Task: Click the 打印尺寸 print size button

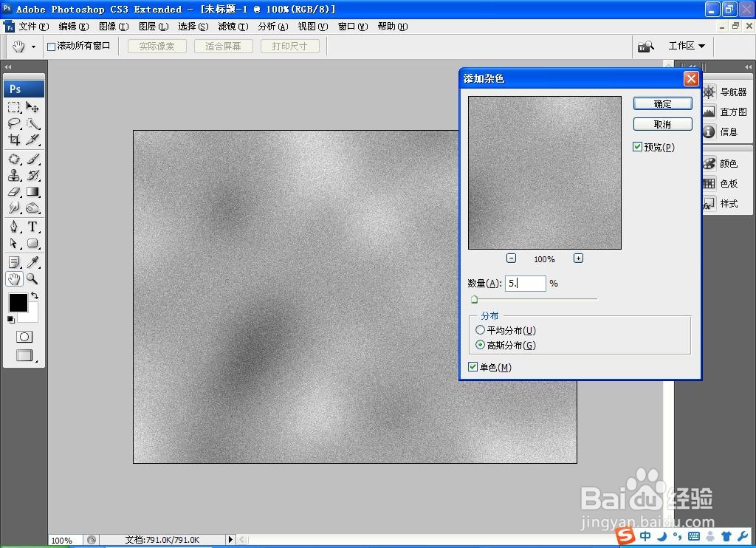Action: click(289, 47)
